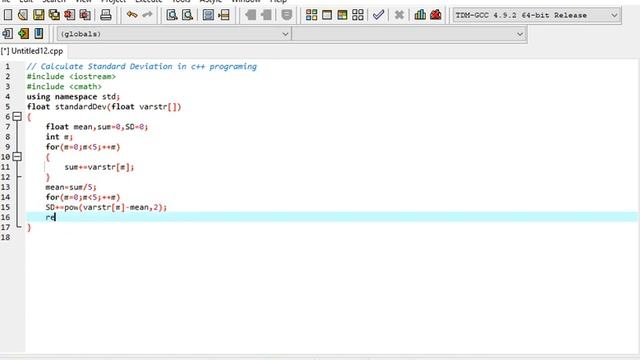The height and width of the screenshot is (360, 640).
Task: Save all open files
Action: pyautogui.click(x=54, y=15)
